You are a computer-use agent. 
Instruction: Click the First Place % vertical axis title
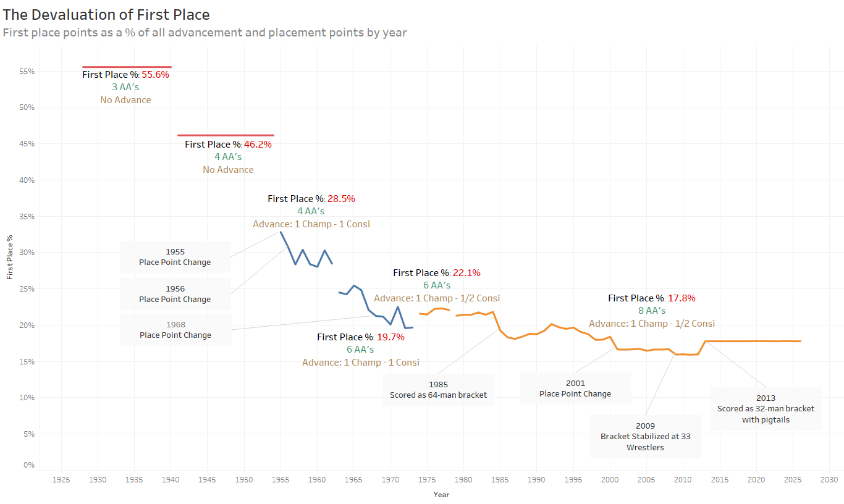(9, 257)
